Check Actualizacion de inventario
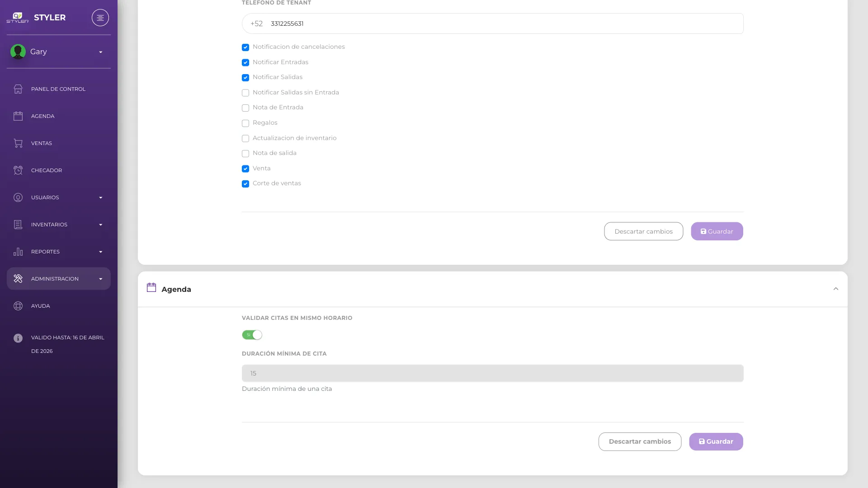868x488 pixels. click(x=245, y=138)
